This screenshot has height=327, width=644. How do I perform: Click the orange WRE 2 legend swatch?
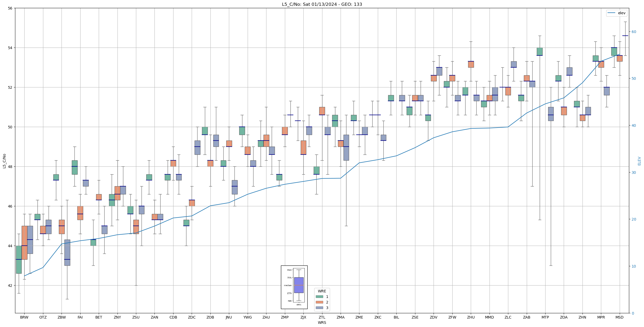pyautogui.click(x=319, y=302)
